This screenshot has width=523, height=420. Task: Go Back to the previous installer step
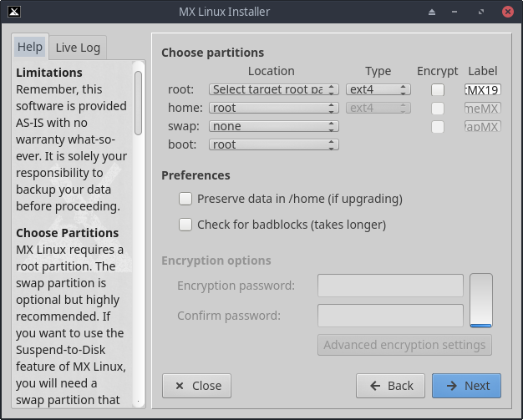(x=390, y=386)
